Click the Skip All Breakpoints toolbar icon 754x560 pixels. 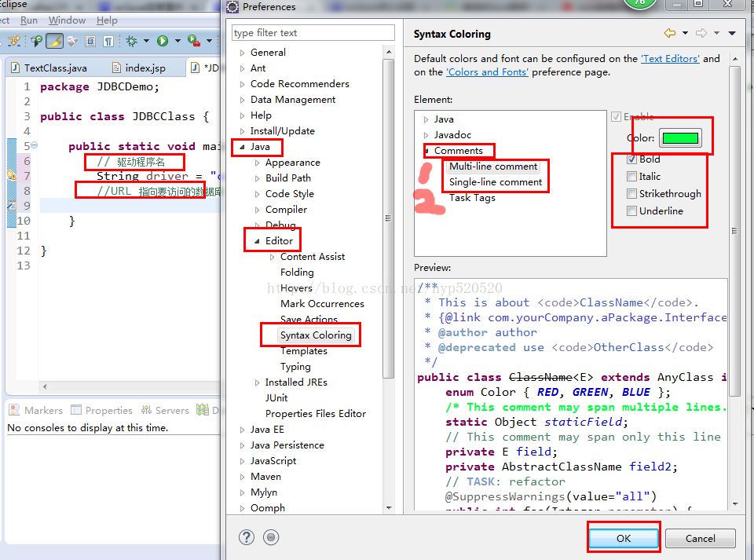click(37, 42)
